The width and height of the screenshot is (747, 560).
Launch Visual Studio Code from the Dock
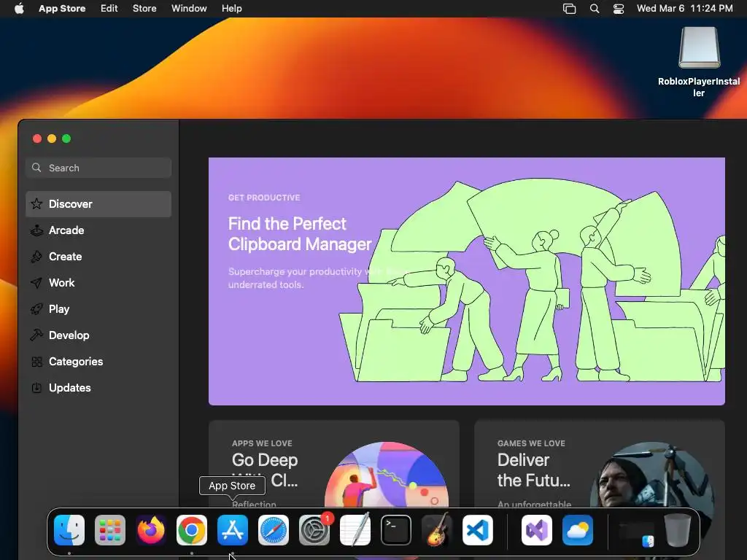coord(478,530)
